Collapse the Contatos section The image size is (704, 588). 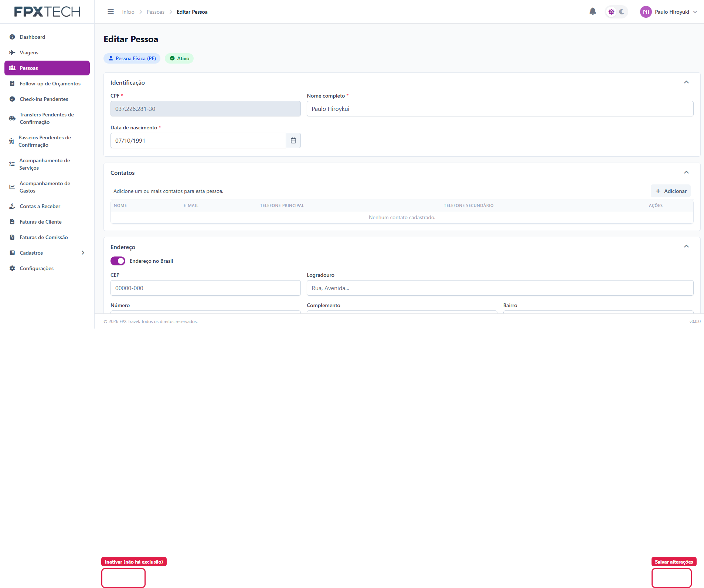(686, 172)
